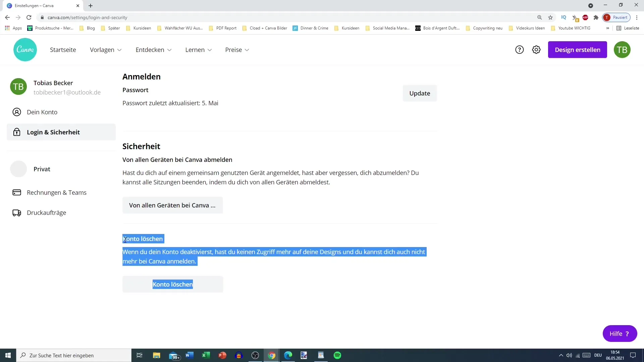Expand Preise dropdown menu
The height and width of the screenshot is (362, 644).
(237, 50)
